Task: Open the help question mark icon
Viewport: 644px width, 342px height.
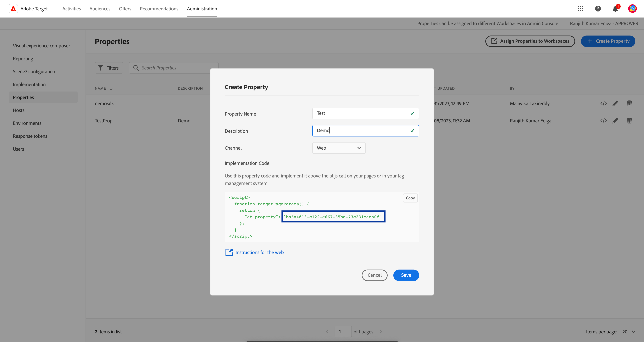Action: coord(598,9)
